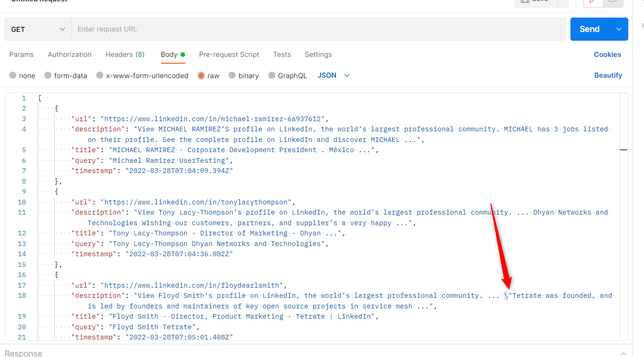Click the opening square bracket on line 1
Screen dimensions: 644x357
tap(40, 98)
